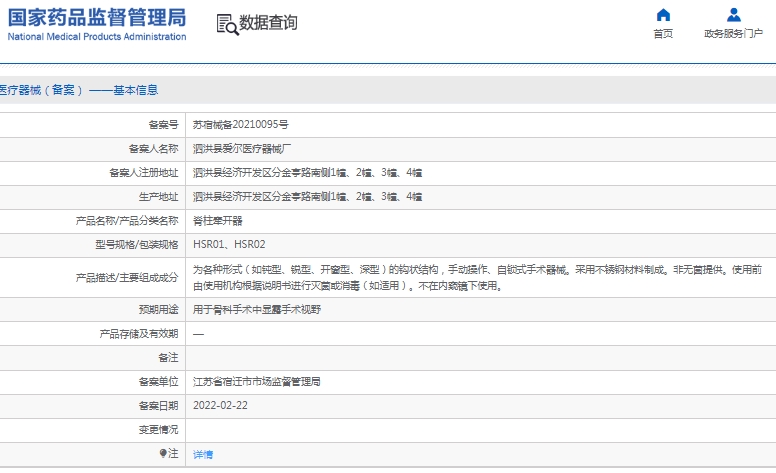Screen dimensions: 776x473
Task: Open the 详情 link
Action: pyautogui.click(x=203, y=454)
